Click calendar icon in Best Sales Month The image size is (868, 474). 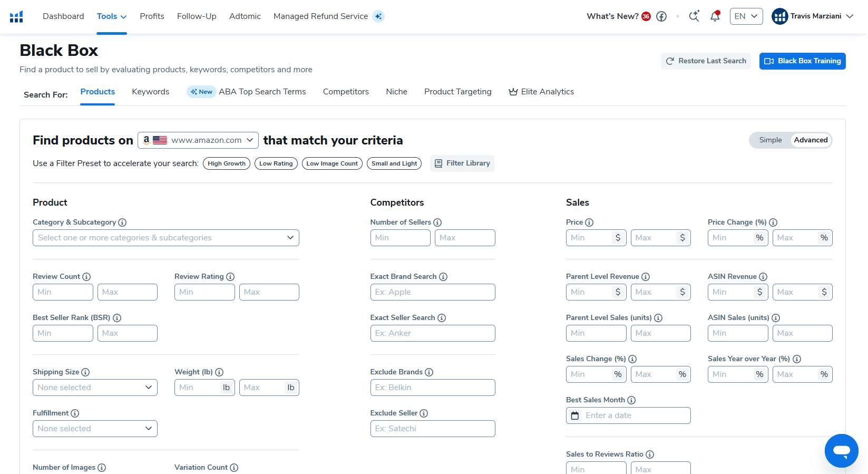[x=575, y=415]
